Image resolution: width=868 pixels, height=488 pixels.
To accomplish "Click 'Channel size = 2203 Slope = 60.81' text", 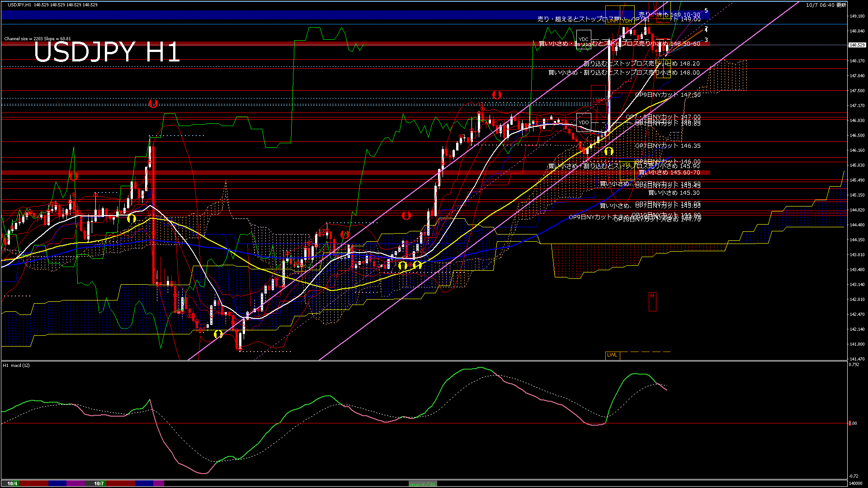I will (x=38, y=39).
